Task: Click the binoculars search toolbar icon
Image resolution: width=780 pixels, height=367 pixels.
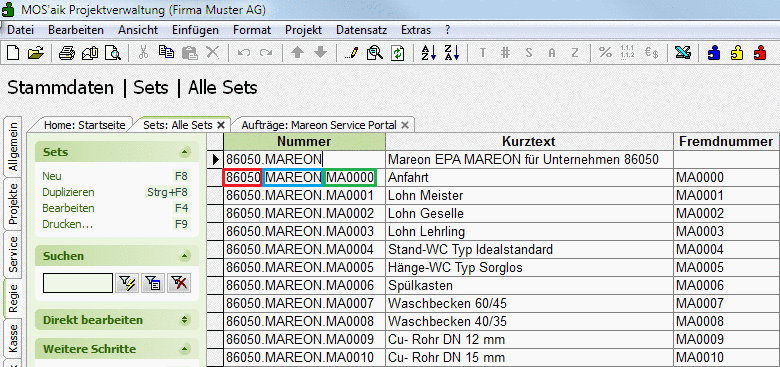Action: coord(374,53)
